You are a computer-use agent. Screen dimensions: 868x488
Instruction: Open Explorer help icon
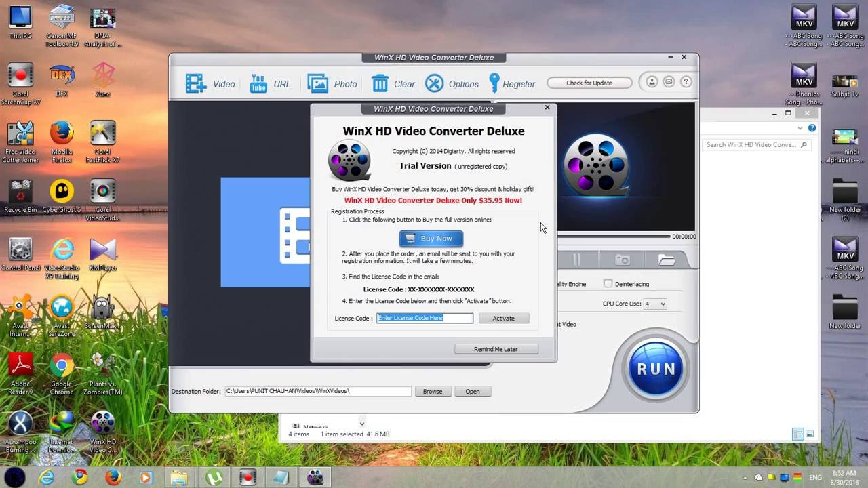pyautogui.click(x=812, y=128)
